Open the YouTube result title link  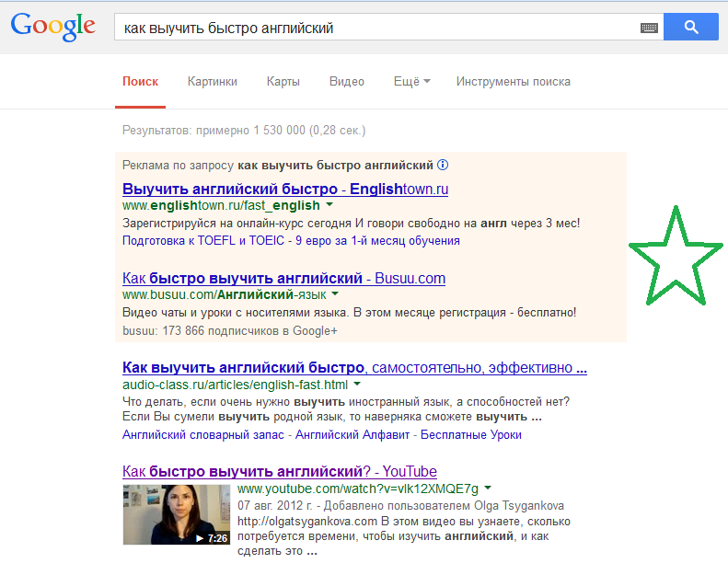280,471
